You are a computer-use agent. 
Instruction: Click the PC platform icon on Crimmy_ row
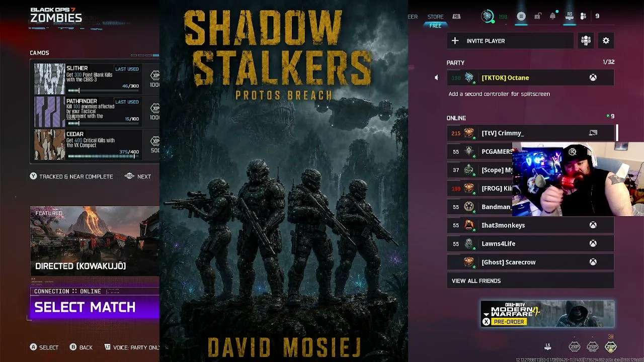tap(593, 133)
